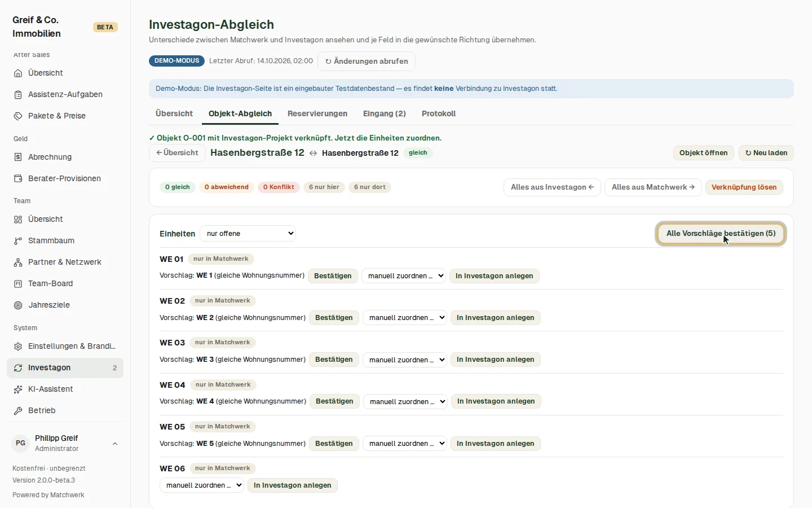Click 'In Investagon anlegen' for WE 06
The width and height of the screenshot is (812, 508).
[x=293, y=485]
